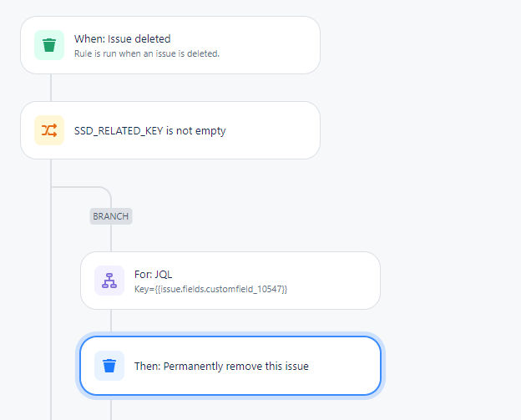Click the purple branch hierarchy icon
This screenshot has width=521, height=420.
[x=109, y=281]
